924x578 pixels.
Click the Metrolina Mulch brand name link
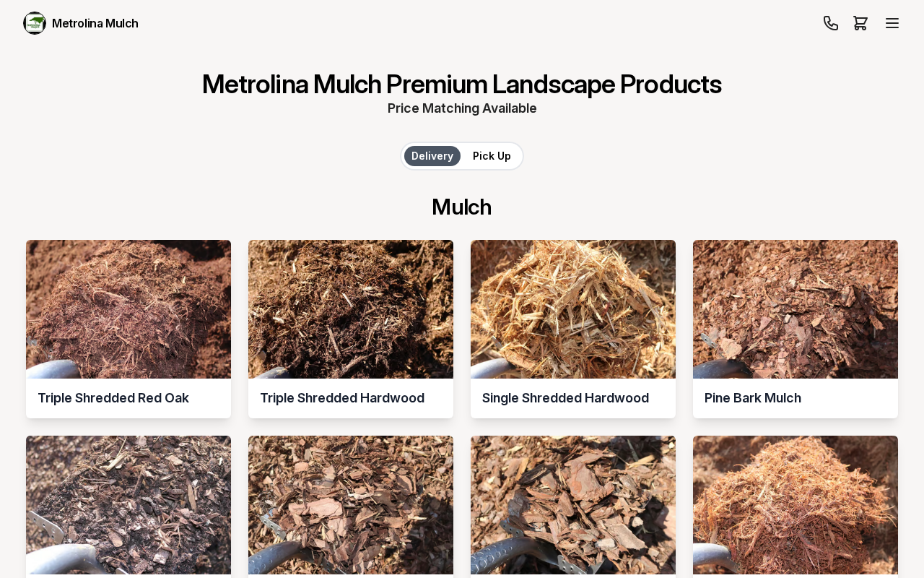point(95,23)
